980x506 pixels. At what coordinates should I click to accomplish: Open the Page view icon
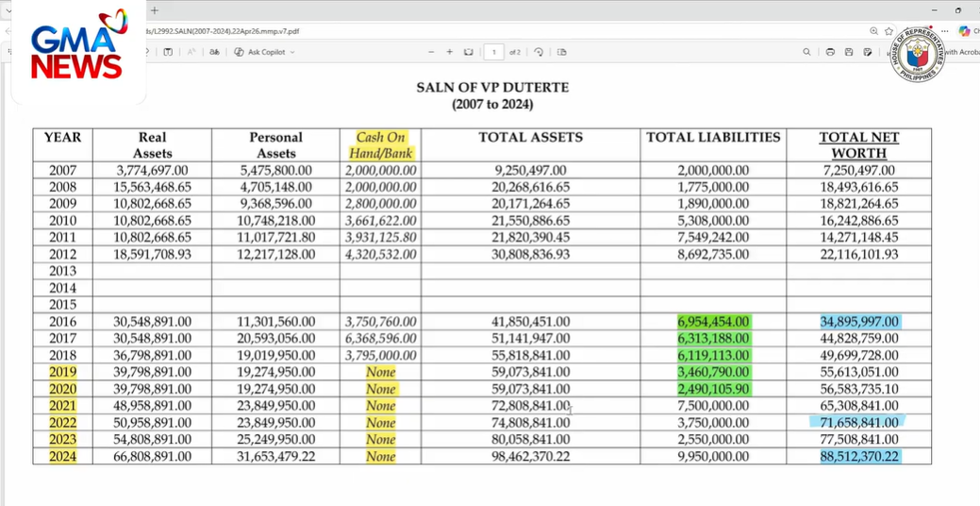click(x=562, y=52)
